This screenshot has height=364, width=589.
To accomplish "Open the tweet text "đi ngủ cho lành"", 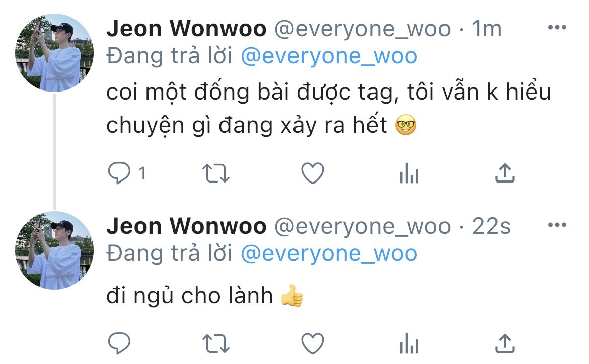I will pyautogui.click(x=190, y=295).
